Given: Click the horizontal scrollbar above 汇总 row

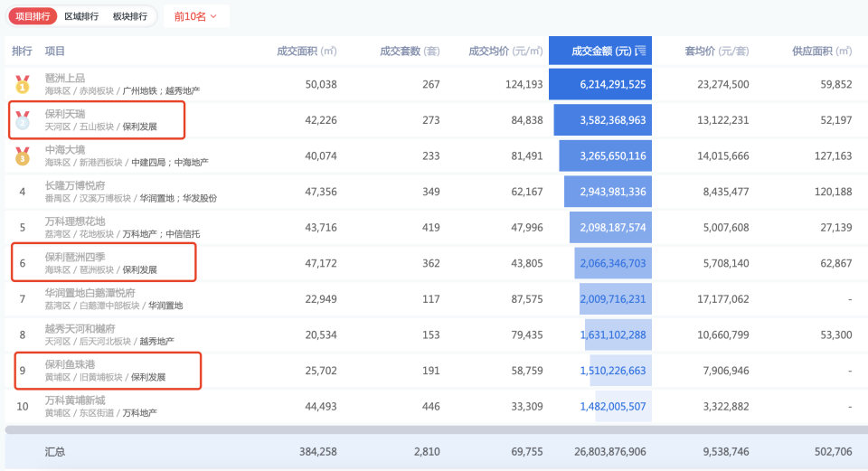Looking at the screenshot, I should pos(436,429).
